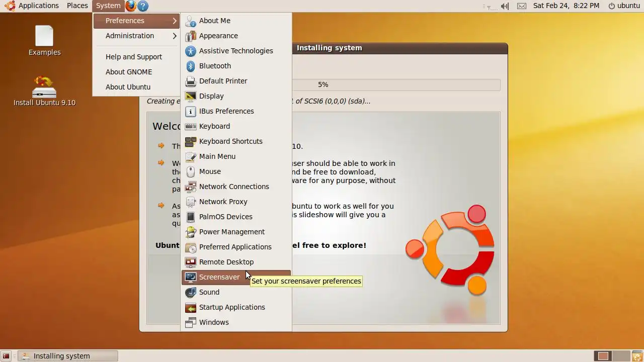The width and height of the screenshot is (644, 362).
Task: Click the Installing system window title bar
Action: click(399, 48)
